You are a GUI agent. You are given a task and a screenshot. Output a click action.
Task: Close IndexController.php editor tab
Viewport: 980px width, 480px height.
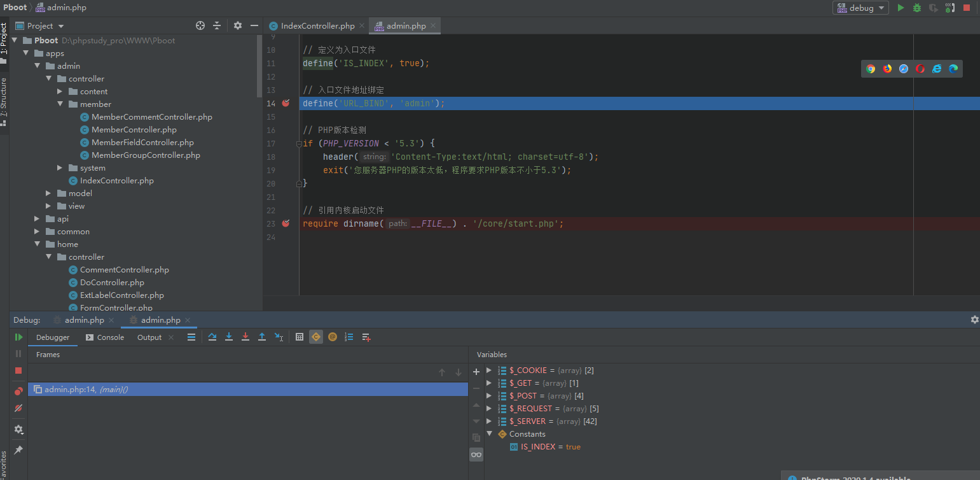coord(362,26)
